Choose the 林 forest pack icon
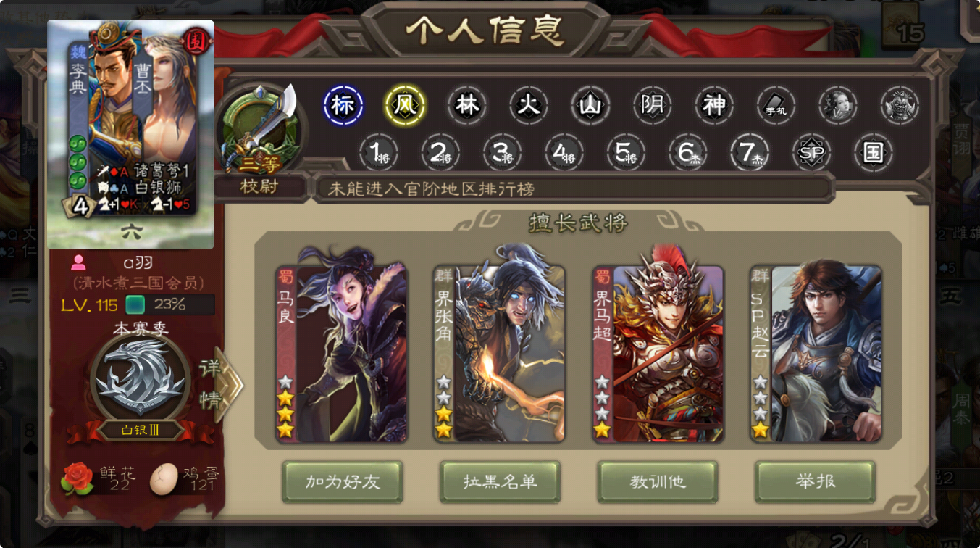980x548 pixels. pos(467,106)
